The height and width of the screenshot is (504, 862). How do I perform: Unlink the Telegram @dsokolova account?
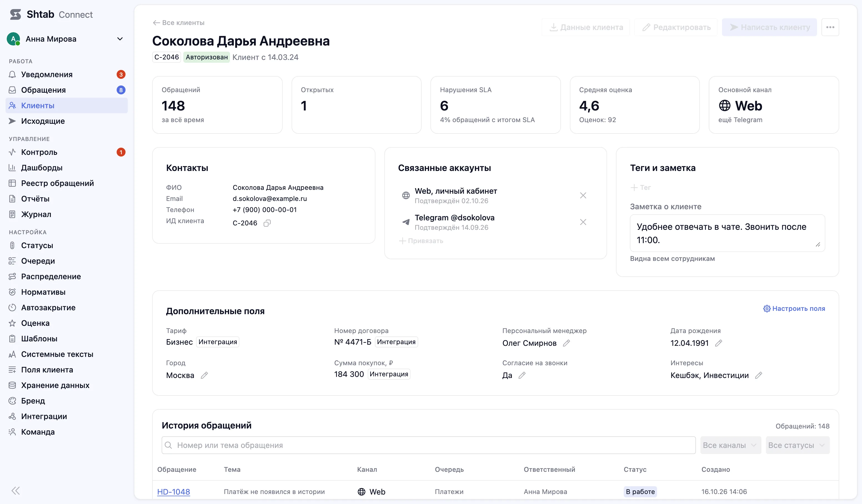pyautogui.click(x=583, y=222)
